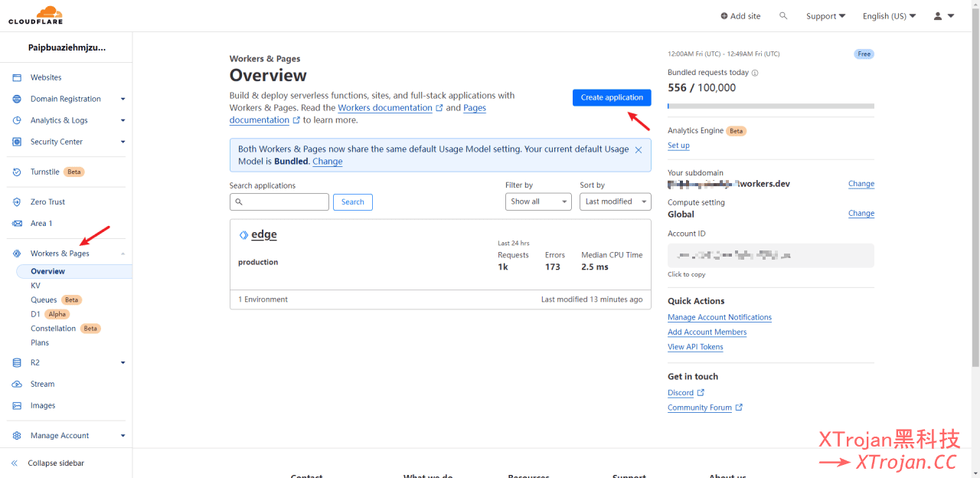
Task: Click the info icon beside Bundled requests today
Action: [x=755, y=73]
